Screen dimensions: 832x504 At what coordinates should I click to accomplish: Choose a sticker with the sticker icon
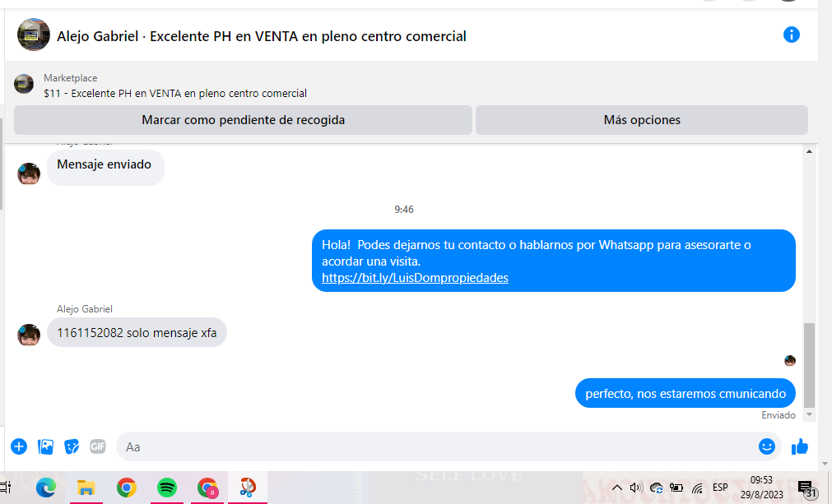pyautogui.click(x=72, y=446)
